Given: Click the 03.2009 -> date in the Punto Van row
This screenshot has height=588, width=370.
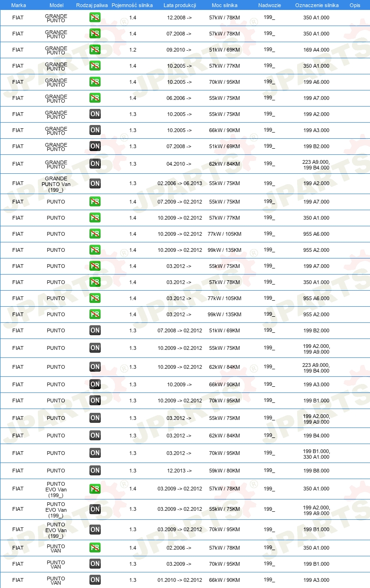Looking at the screenshot, I should [179, 564].
